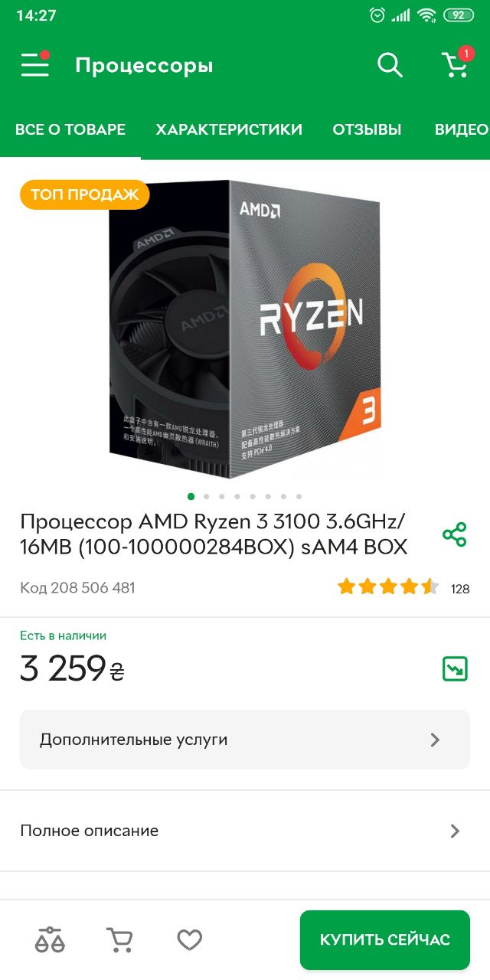
Task: Open the Видео tab
Action: (462, 129)
